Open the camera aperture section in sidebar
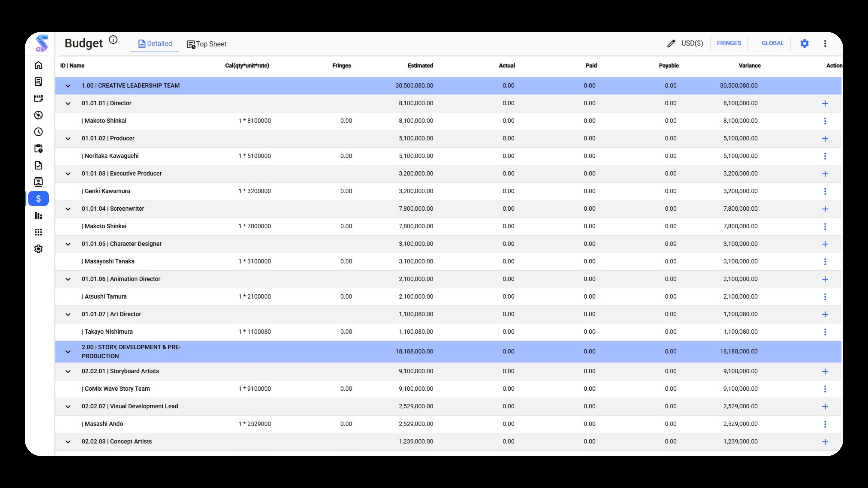The height and width of the screenshot is (488, 868). [x=39, y=115]
